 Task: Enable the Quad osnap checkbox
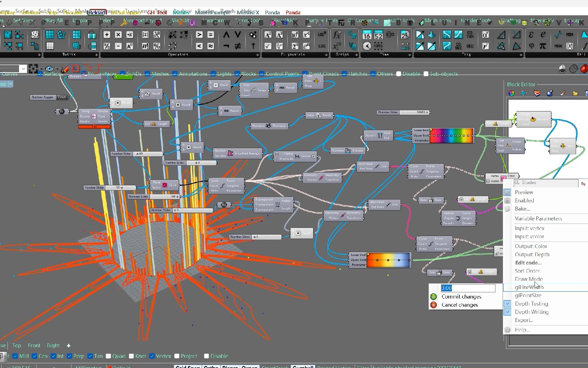[108, 356]
